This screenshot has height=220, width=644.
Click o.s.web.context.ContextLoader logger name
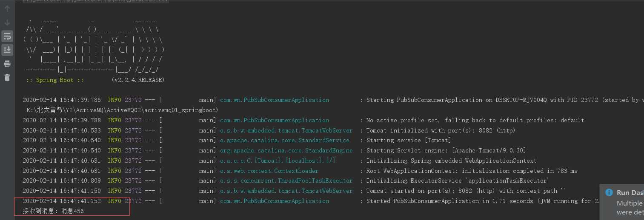tap(269, 171)
